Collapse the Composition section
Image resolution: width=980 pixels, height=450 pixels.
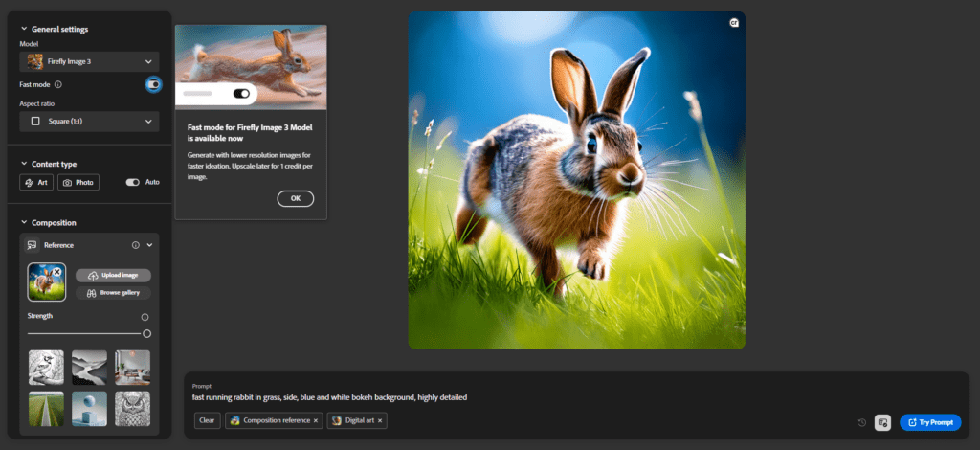click(x=24, y=222)
